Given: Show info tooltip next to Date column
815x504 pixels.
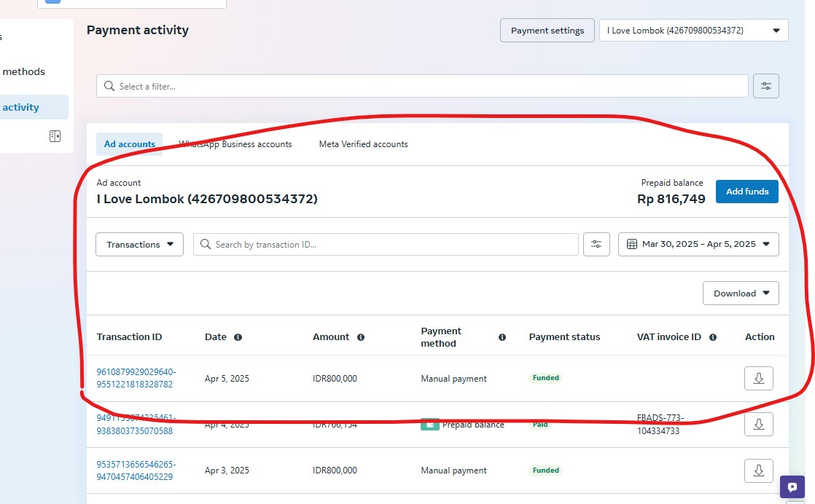Looking at the screenshot, I should [x=238, y=337].
